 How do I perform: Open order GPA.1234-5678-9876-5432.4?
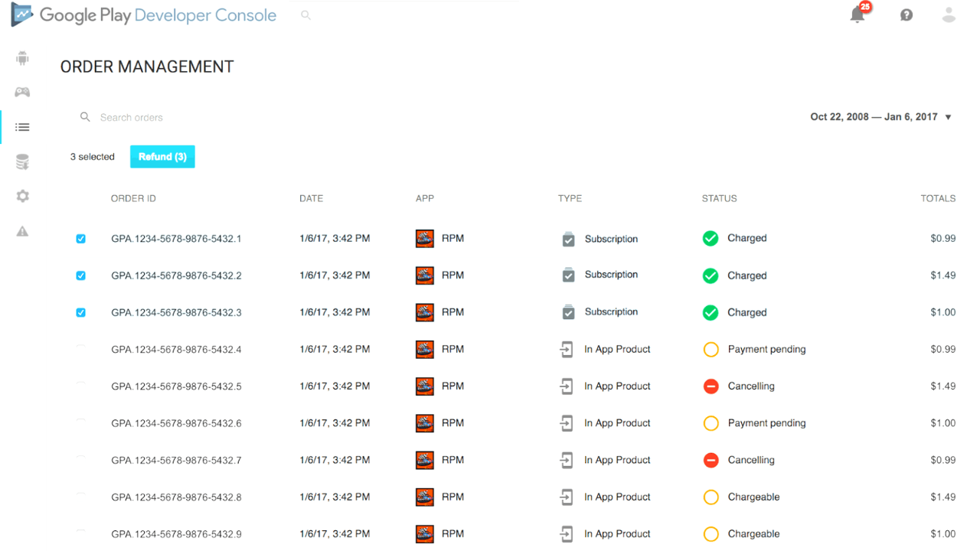(176, 349)
